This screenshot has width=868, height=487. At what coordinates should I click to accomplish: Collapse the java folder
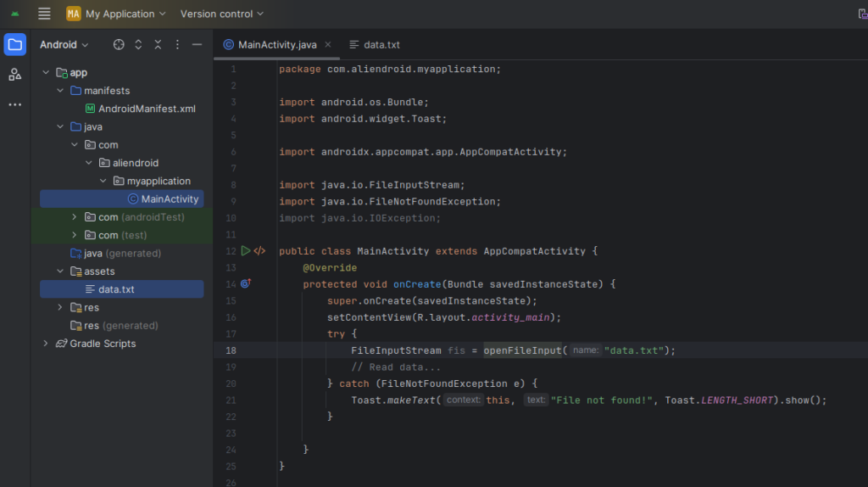(60, 127)
